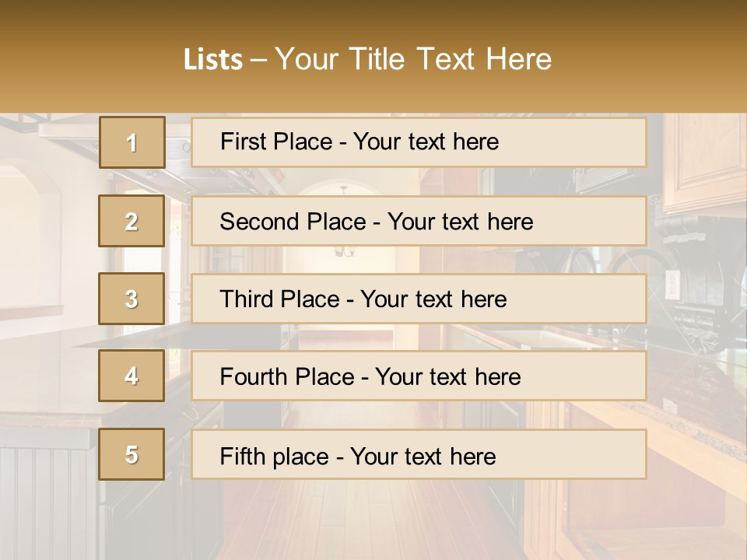Click the number 3 box
Viewport: 747px width, 560px height.
pos(132,299)
